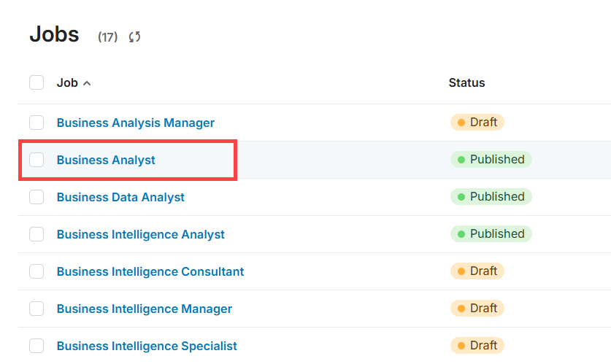This screenshot has height=364, width=611.
Task: Toggle the select-all checkbox in the header
Action: point(36,82)
